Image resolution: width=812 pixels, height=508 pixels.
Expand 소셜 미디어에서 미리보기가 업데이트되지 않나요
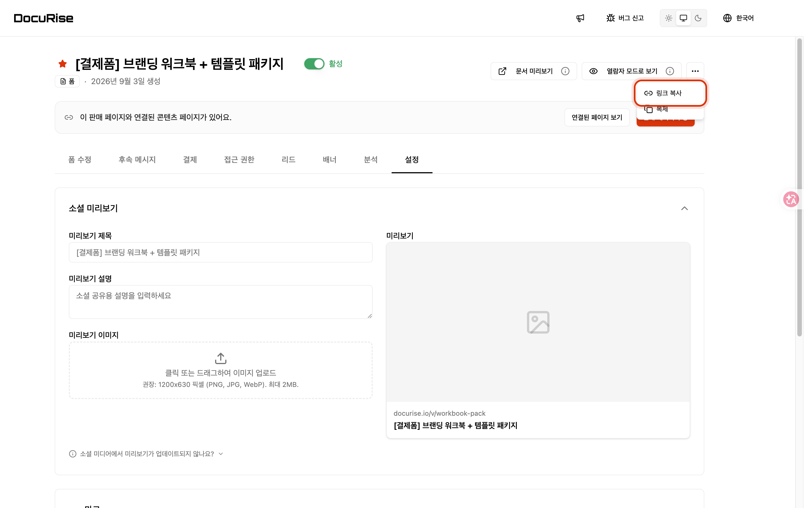point(146,454)
